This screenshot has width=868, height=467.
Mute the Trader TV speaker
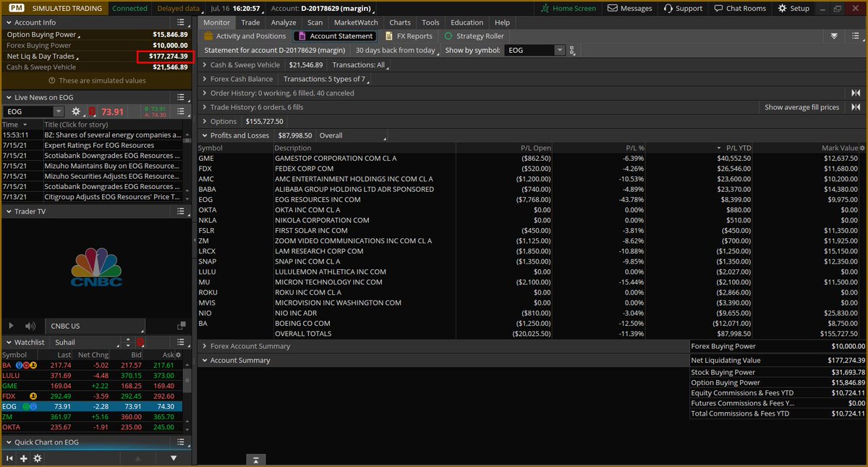(x=30, y=327)
